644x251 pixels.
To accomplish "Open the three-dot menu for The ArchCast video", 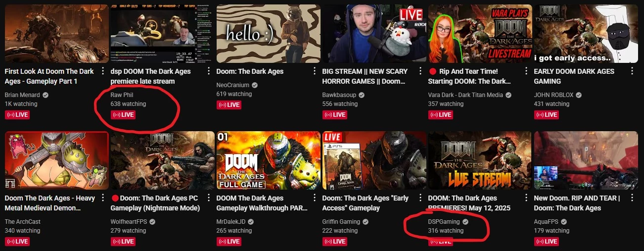I will tap(103, 198).
